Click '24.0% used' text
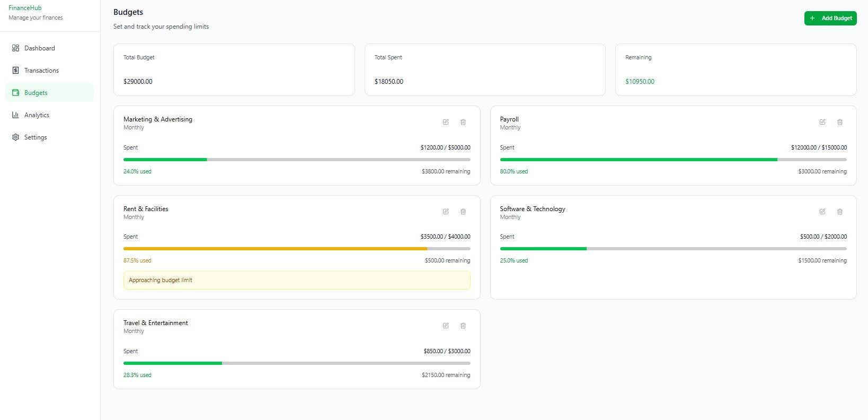 137,171
